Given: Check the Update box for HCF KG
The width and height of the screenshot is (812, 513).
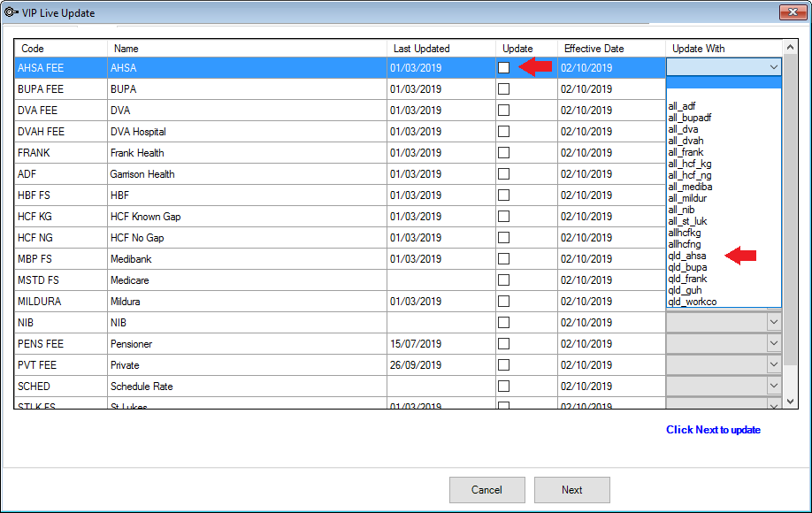Looking at the screenshot, I should coord(503,217).
